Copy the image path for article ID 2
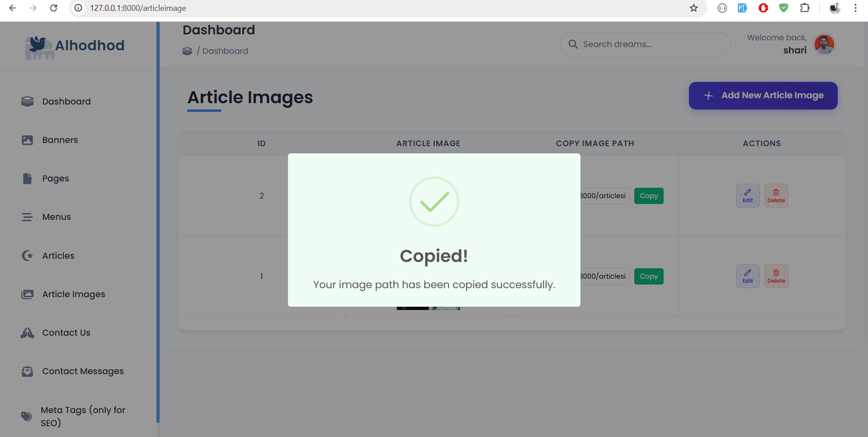This screenshot has height=437, width=868. [648, 196]
